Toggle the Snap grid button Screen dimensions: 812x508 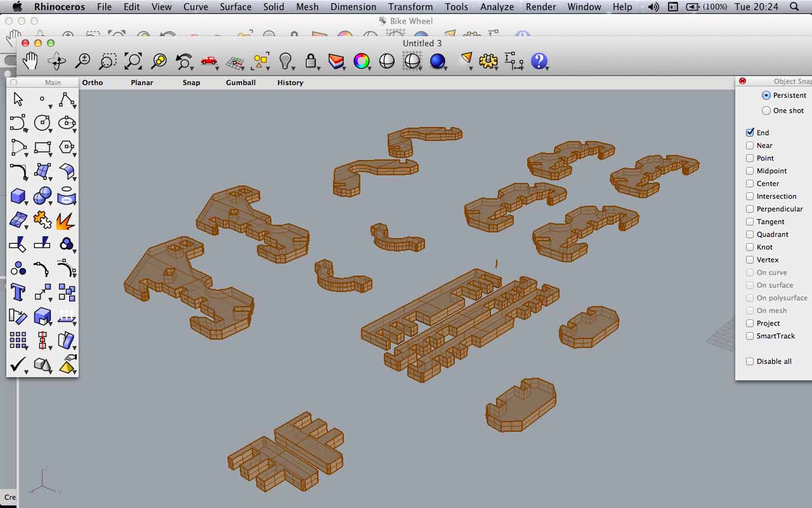click(191, 83)
